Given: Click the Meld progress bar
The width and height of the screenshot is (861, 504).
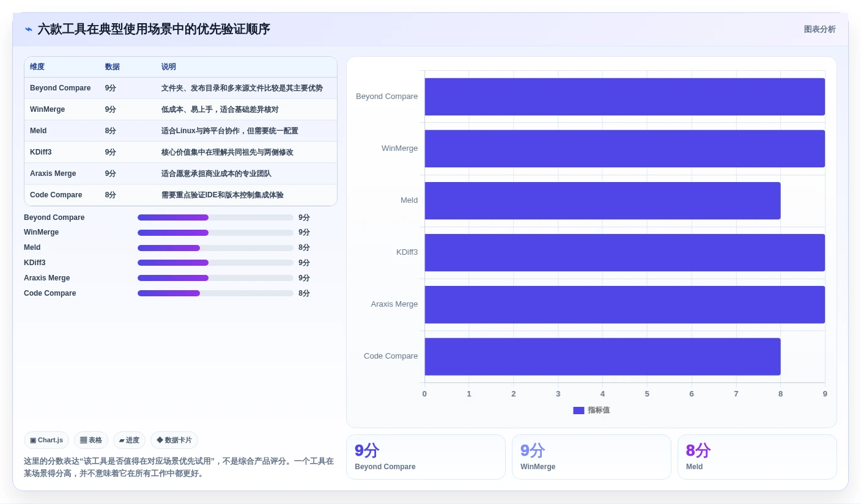Looking at the screenshot, I should pyautogui.click(x=215, y=248).
